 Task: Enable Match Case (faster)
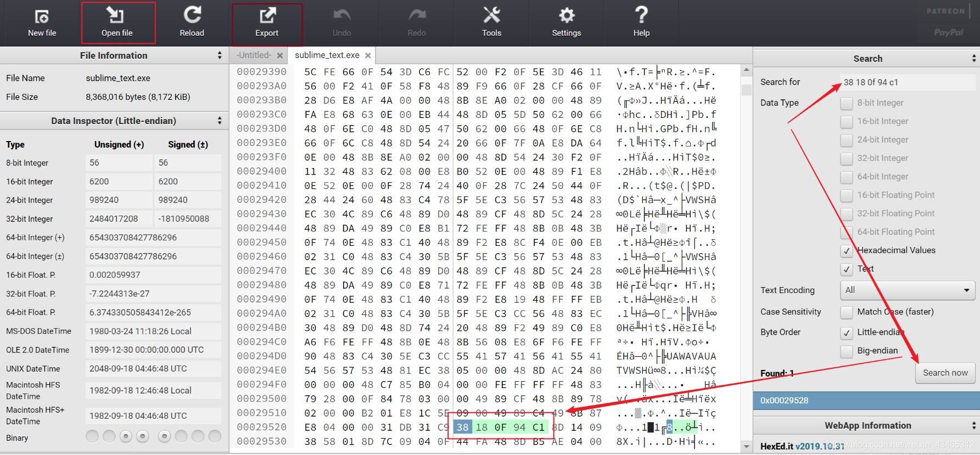click(x=847, y=312)
